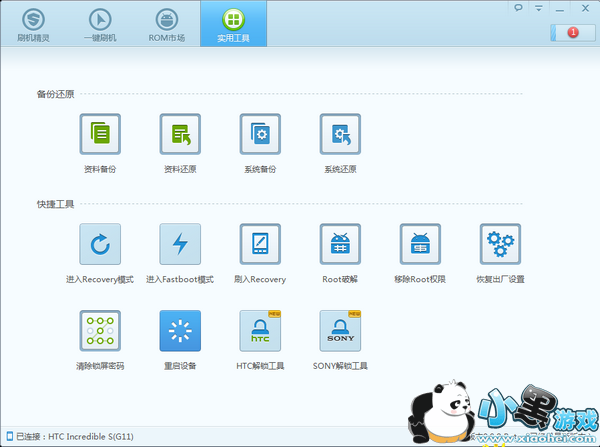Click the 资料还原 data restore icon
Viewport: 600px width, 447px height.
click(x=180, y=134)
